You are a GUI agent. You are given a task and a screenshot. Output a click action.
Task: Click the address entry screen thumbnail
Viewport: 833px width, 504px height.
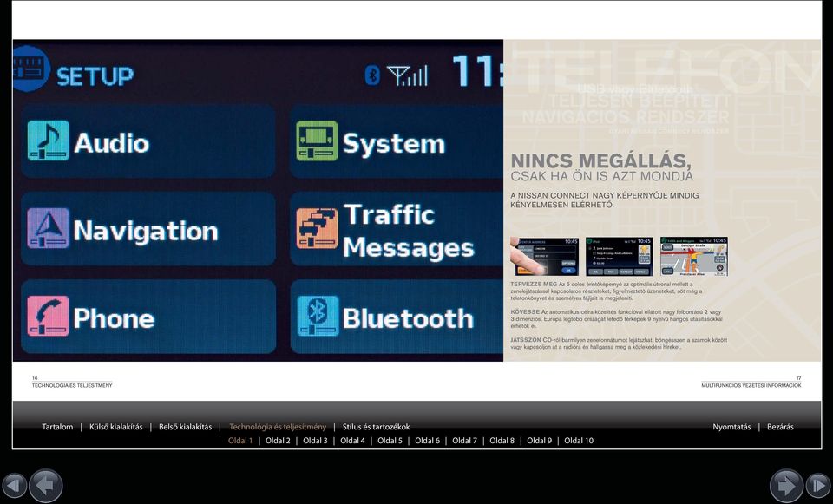[x=545, y=257]
